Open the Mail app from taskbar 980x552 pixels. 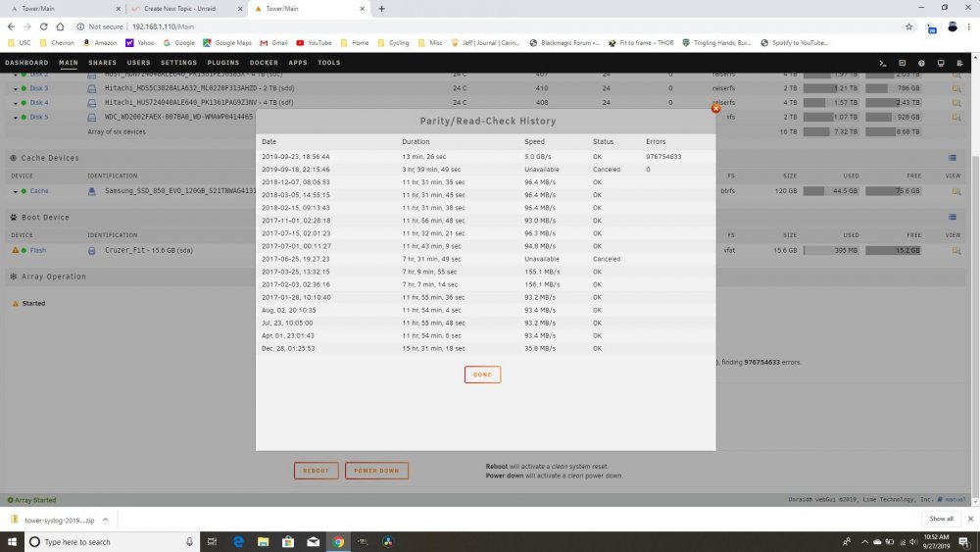(x=314, y=542)
